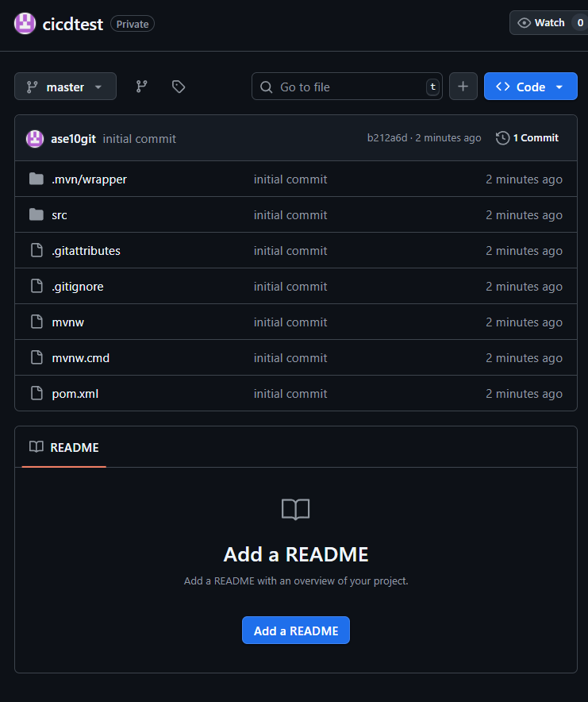588x702 pixels.
Task: Open the pom.xml file
Action: 75,394
